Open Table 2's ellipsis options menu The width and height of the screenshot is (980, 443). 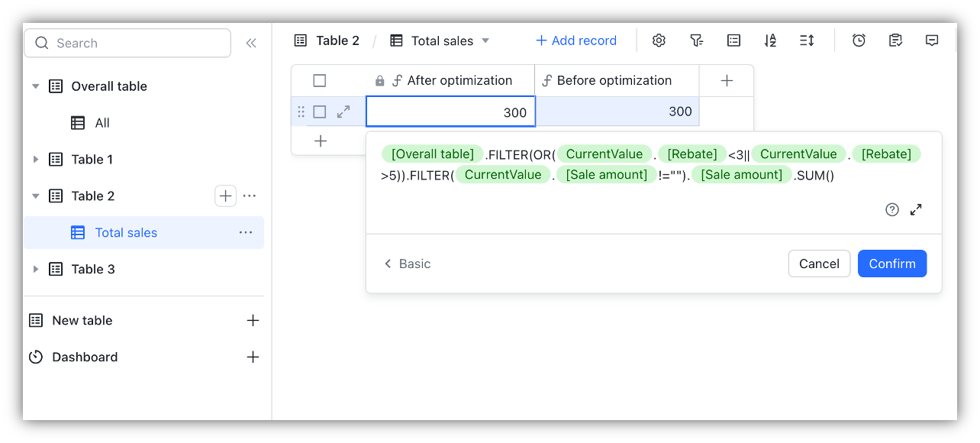(250, 196)
